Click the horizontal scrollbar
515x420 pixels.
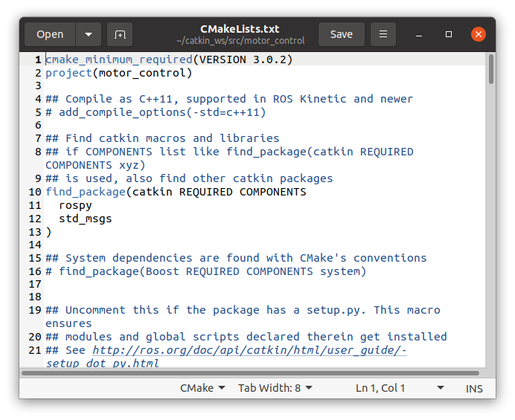click(x=250, y=373)
